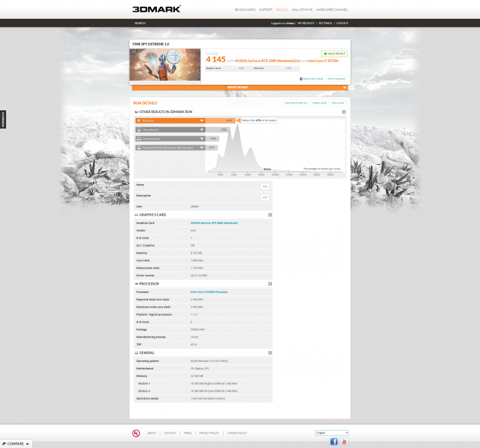The width and height of the screenshot is (480, 448).
Task: Click the Time Spy Extreme thumbnail
Action: (x=165, y=65)
